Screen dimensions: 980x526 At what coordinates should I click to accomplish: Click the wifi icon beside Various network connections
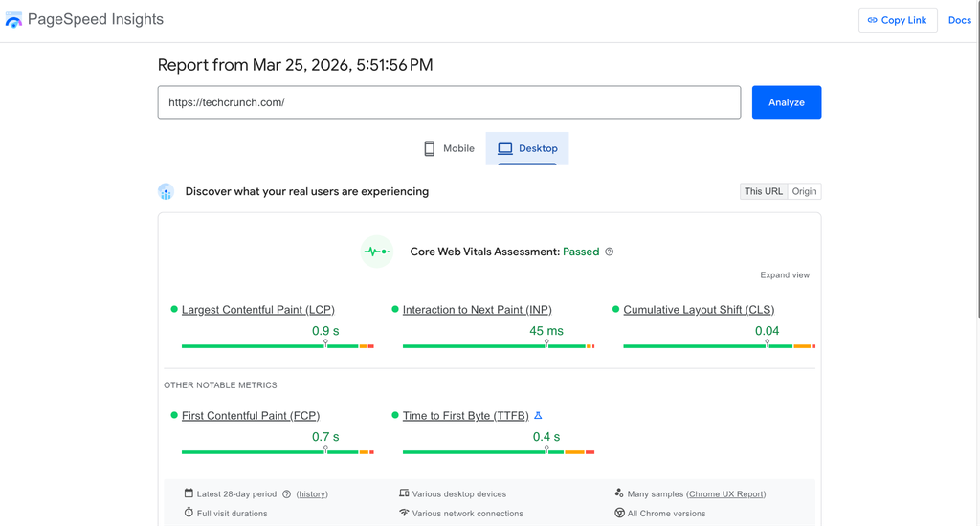point(404,513)
